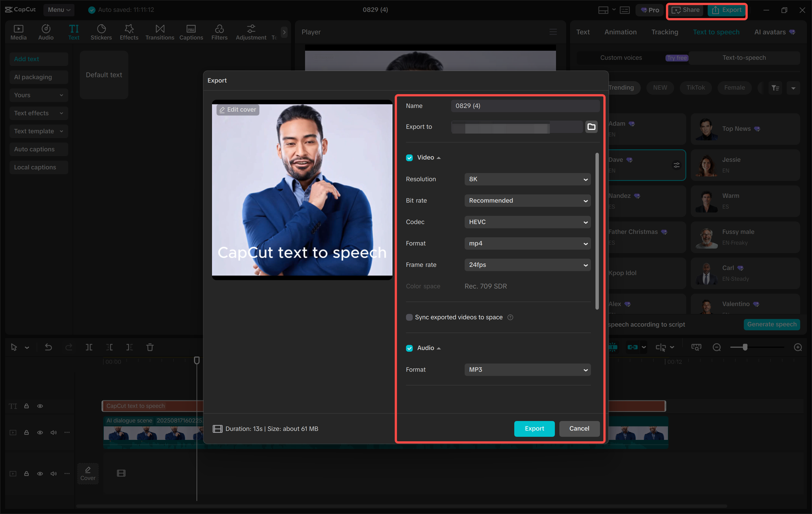Click the Adjustment icon in toolbar
The image size is (812, 514).
(251, 32)
